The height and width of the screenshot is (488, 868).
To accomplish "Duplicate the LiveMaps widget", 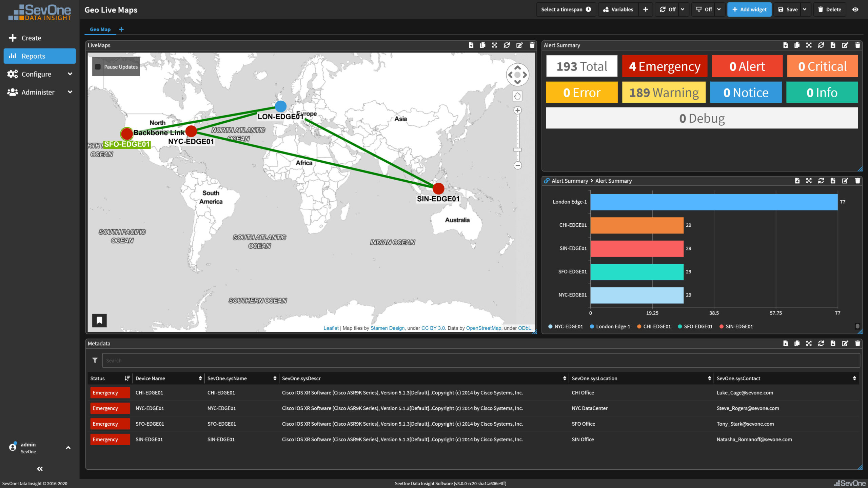I will click(482, 45).
